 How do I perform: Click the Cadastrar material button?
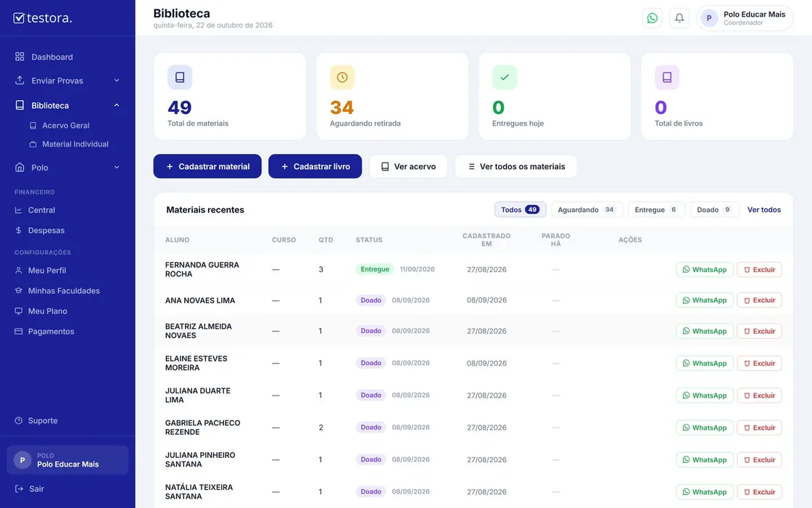pos(207,166)
